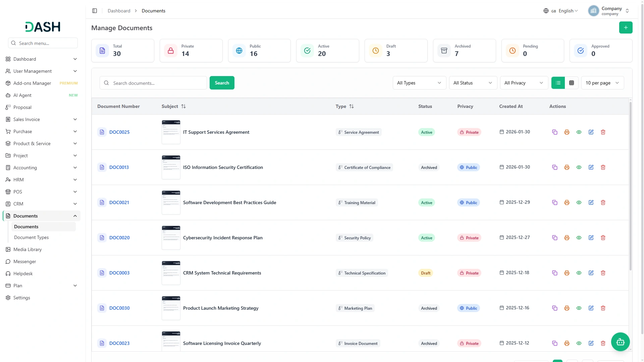Toggle the sidebar collapse icon
Viewport: 644px width, 362px height.
(x=95, y=11)
